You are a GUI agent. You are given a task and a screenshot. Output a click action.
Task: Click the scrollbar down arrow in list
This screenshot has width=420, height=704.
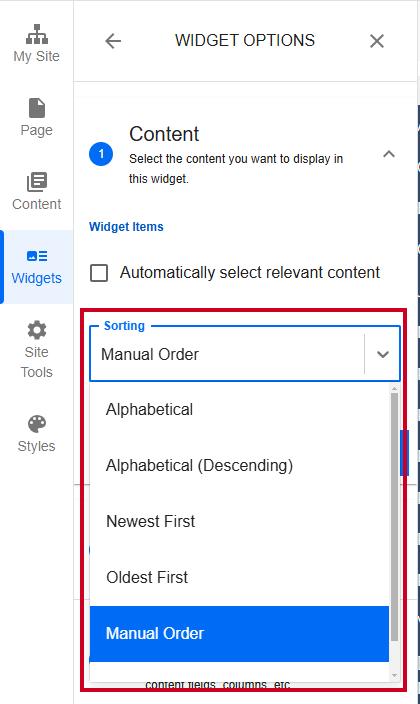pyautogui.click(x=394, y=675)
